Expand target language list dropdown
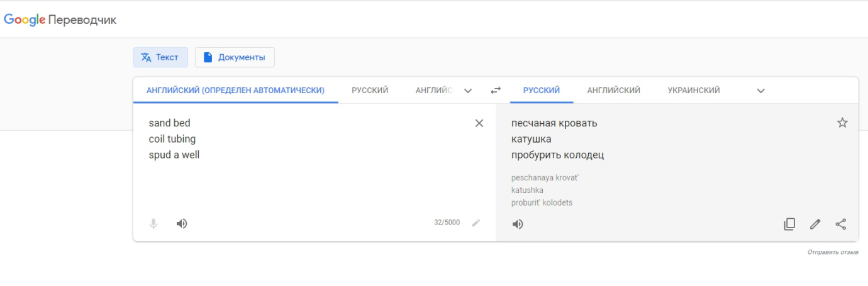 point(760,91)
